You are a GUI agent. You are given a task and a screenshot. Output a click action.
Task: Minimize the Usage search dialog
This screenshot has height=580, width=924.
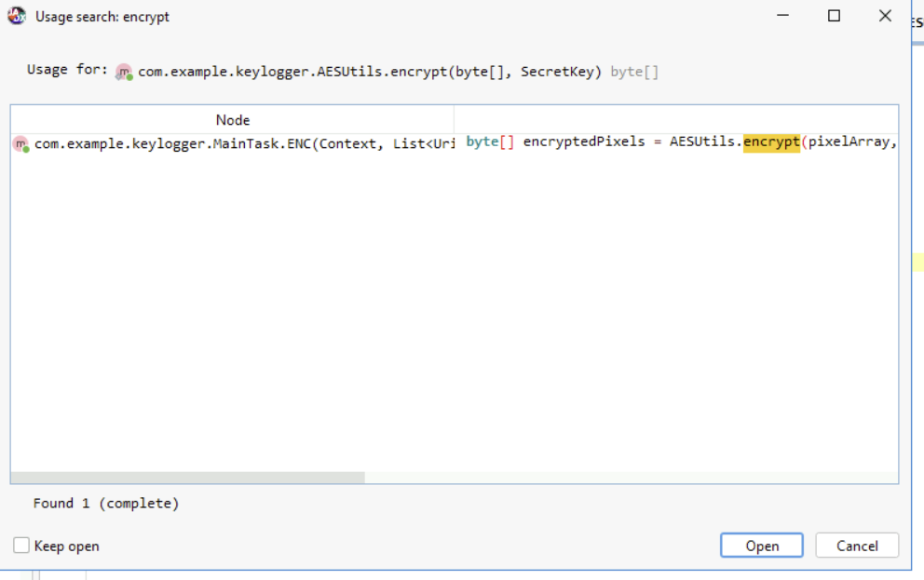click(x=782, y=16)
